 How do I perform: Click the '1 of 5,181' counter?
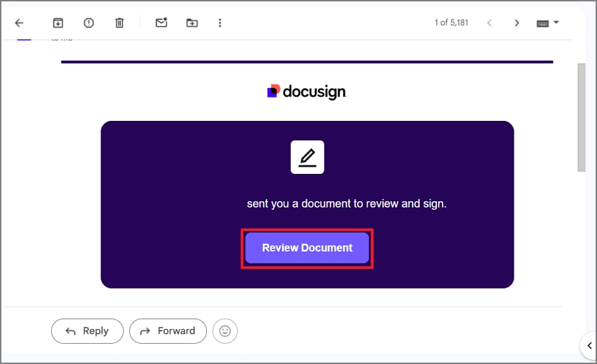pos(451,23)
